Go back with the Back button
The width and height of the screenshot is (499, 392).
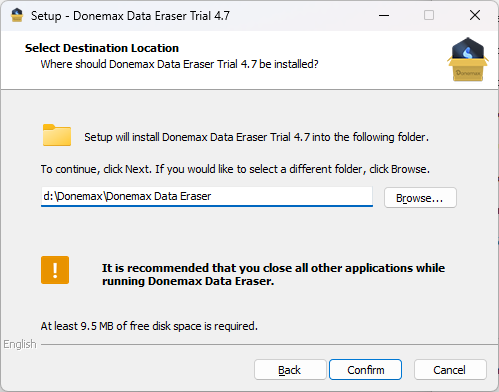tap(290, 370)
